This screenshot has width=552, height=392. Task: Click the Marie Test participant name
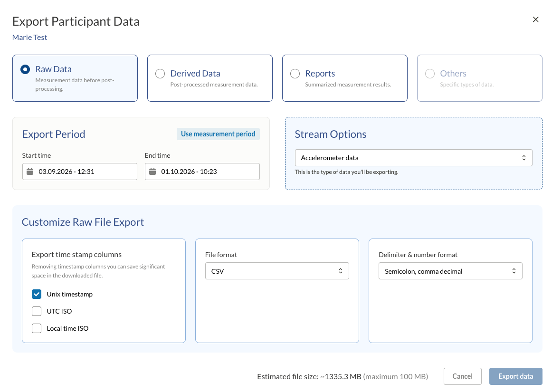pyautogui.click(x=29, y=38)
